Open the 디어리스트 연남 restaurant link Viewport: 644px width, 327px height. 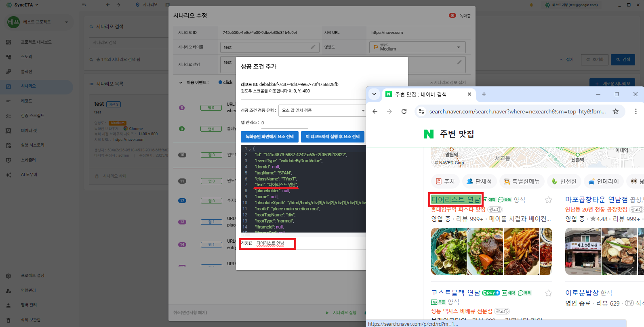point(456,199)
